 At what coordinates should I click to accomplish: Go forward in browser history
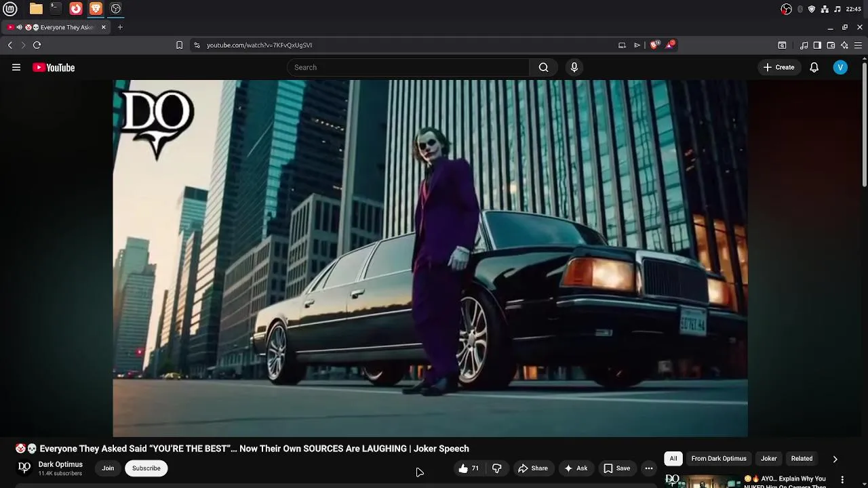coord(23,45)
